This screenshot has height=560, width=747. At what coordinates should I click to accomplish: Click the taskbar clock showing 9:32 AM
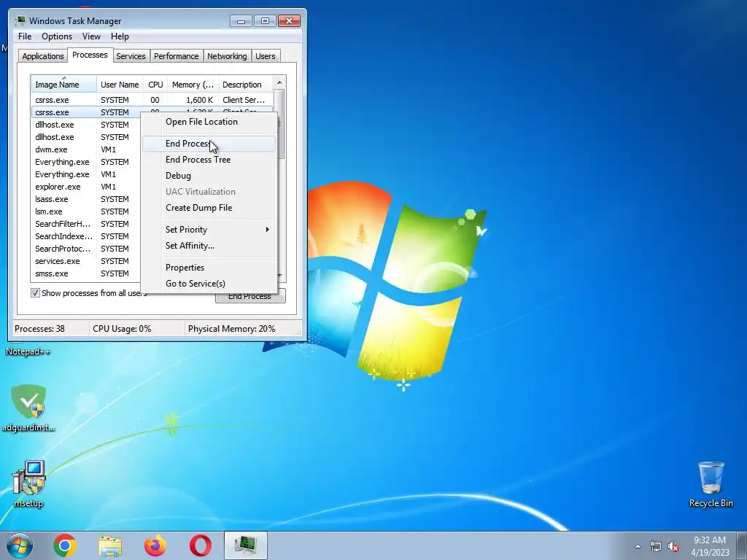(x=710, y=546)
